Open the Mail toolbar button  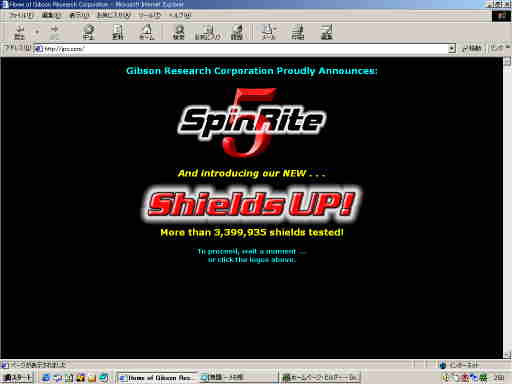point(269,33)
